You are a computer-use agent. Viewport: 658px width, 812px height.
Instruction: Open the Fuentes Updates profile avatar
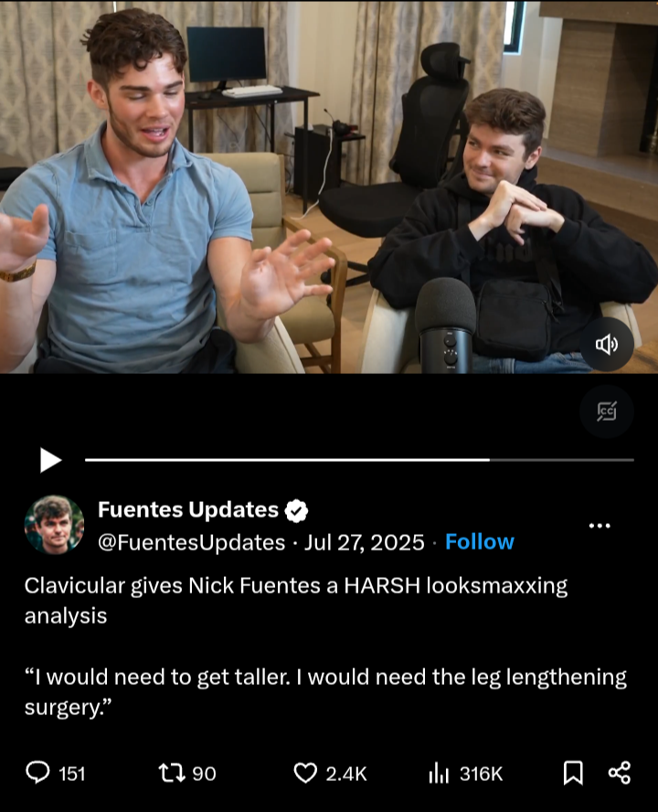pyautogui.click(x=54, y=525)
